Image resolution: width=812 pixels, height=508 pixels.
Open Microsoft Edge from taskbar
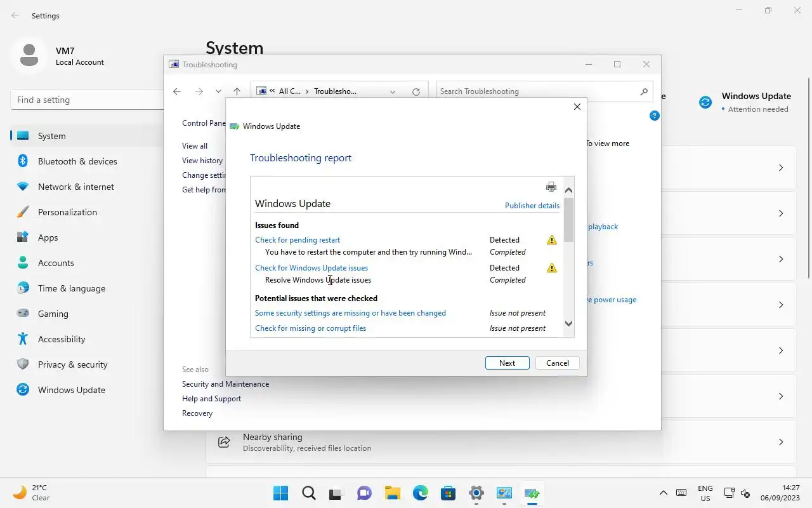tap(420, 493)
